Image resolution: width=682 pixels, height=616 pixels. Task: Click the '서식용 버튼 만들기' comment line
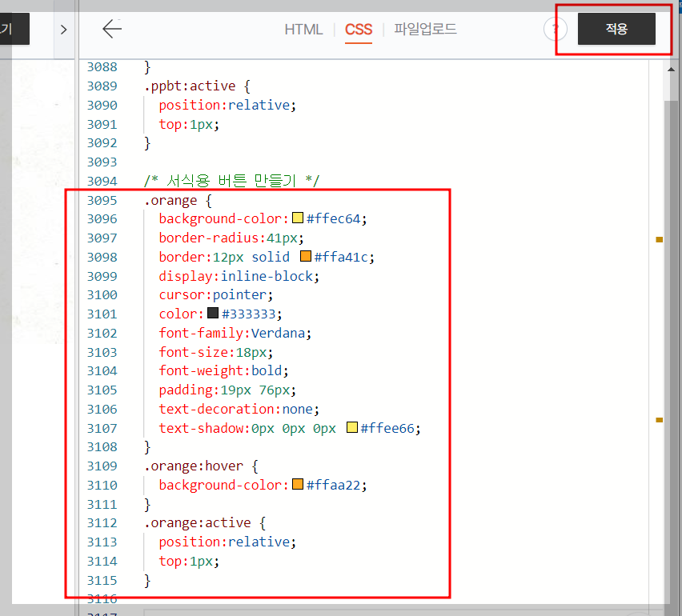point(231,181)
